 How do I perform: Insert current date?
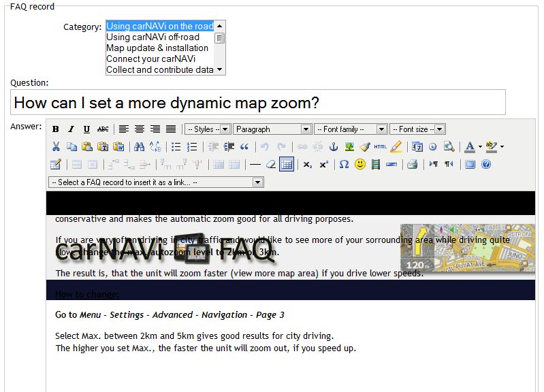point(417,147)
